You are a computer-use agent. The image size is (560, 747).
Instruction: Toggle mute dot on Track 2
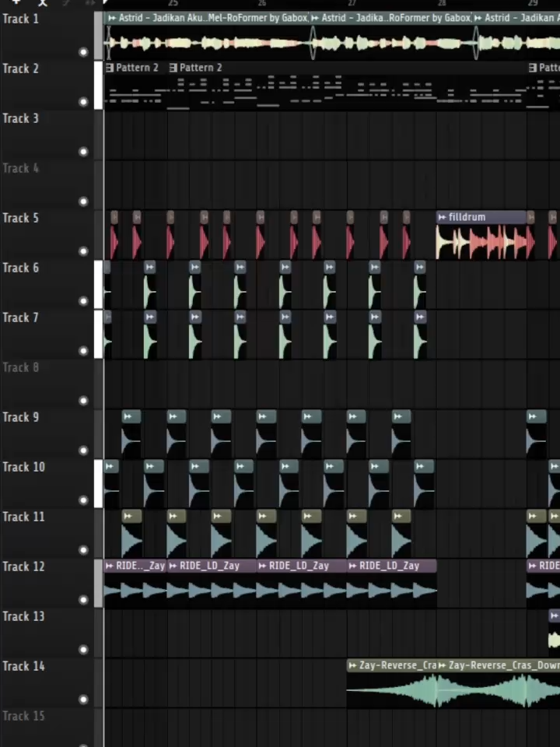(83, 101)
